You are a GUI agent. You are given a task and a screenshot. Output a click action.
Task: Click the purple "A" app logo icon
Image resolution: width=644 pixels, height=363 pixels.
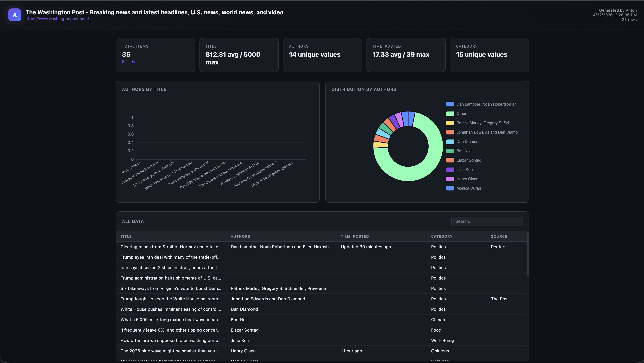(15, 15)
